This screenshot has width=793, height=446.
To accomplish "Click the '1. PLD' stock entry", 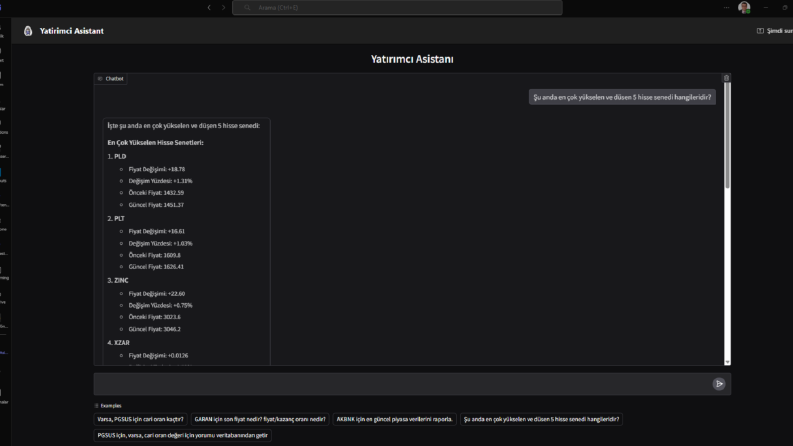I will pyautogui.click(x=117, y=156).
